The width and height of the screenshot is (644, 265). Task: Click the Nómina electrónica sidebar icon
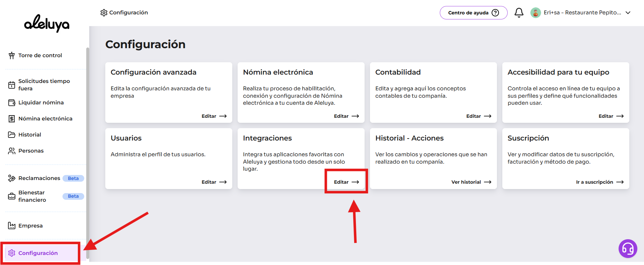[x=12, y=119]
